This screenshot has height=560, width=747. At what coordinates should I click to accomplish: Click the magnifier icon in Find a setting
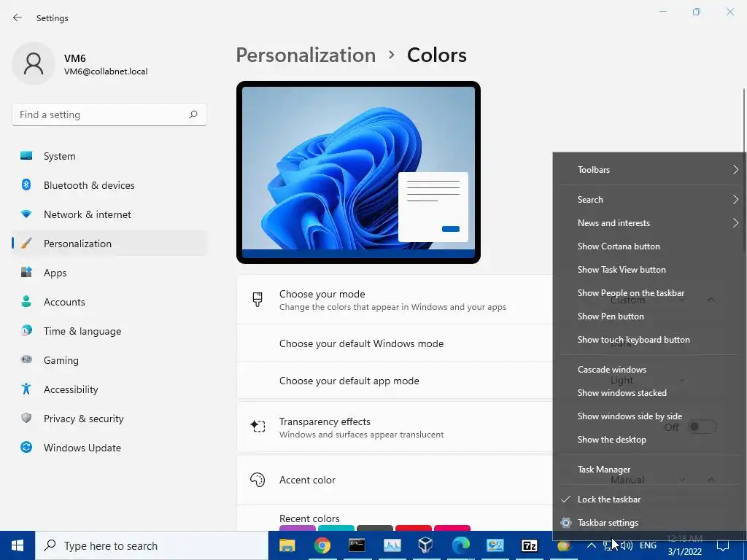pos(193,114)
